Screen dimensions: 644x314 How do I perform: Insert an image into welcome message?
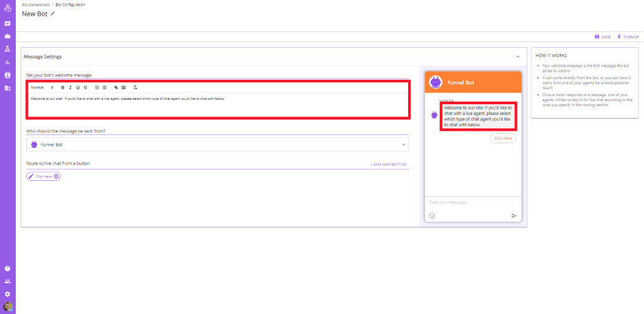click(x=124, y=87)
